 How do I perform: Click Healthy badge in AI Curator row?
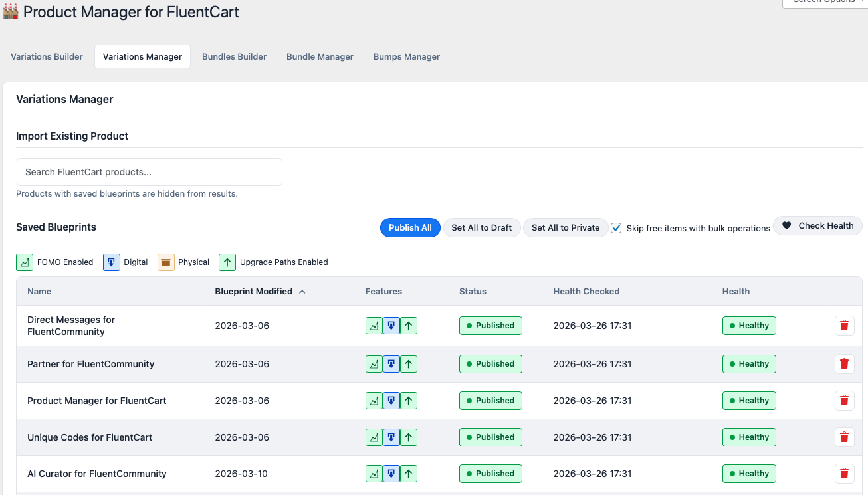(749, 474)
